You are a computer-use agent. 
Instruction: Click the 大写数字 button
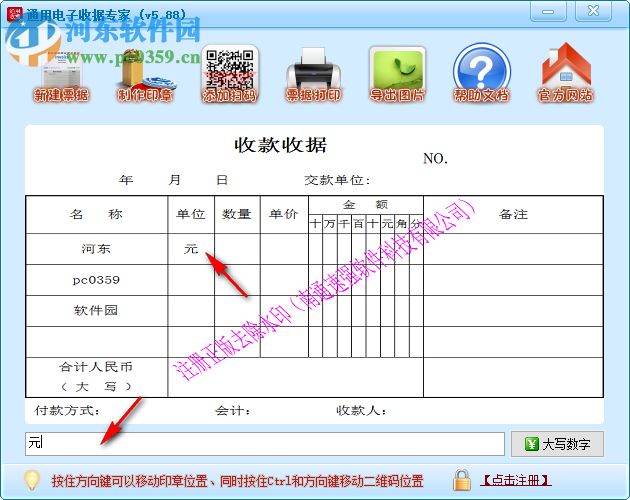point(557,444)
